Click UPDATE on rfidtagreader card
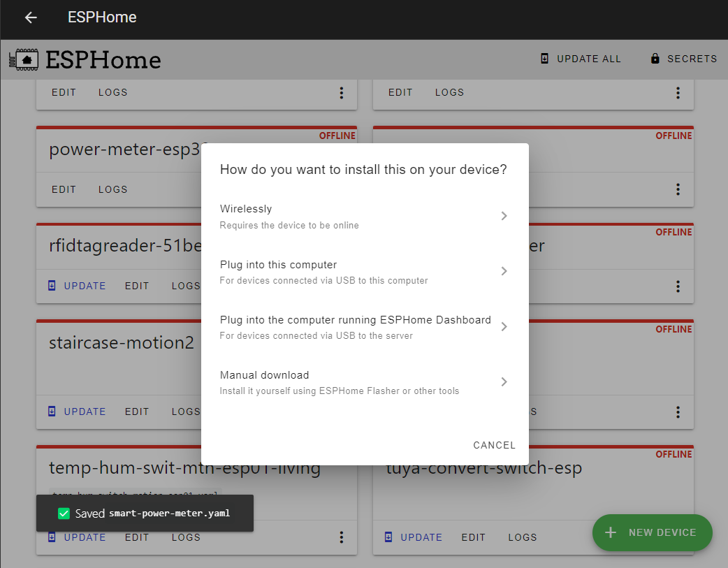This screenshot has height=568, width=728. pyautogui.click(x=77, y=286)
